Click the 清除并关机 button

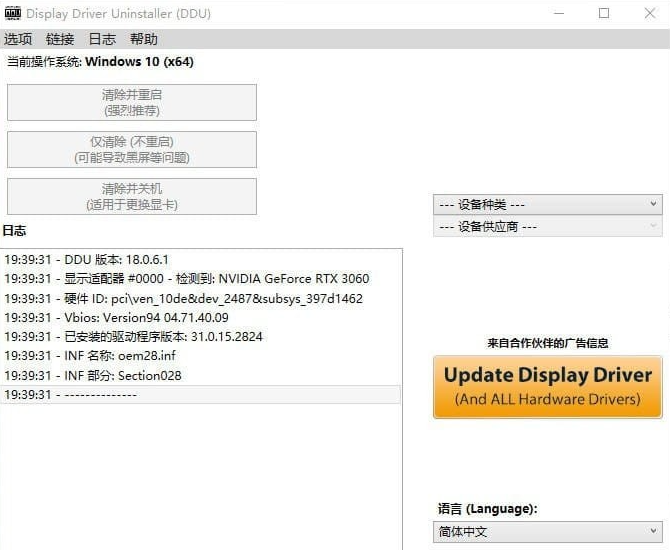132,197
